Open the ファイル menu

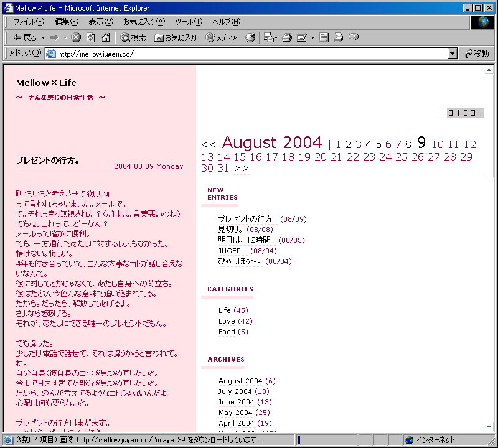click(x=29, y=22)
